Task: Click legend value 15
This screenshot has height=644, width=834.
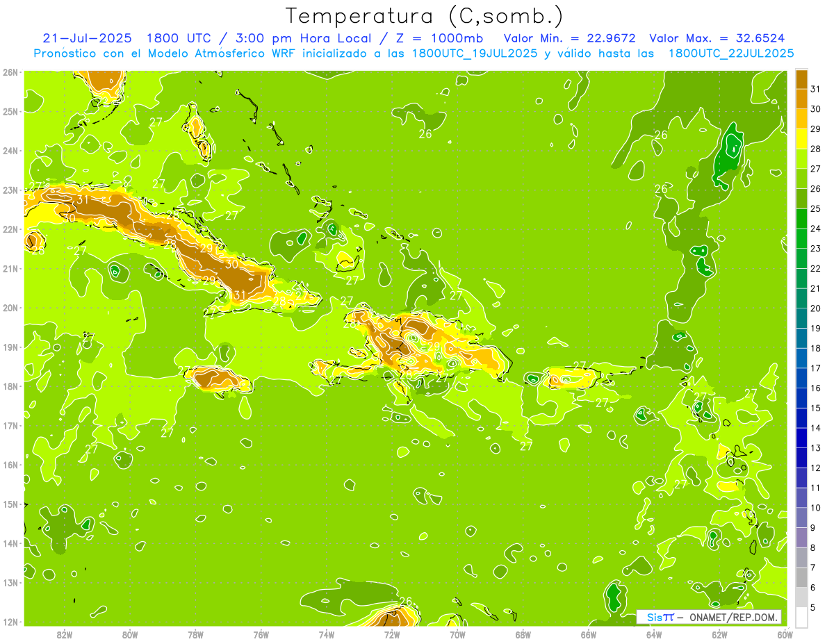Action: [x=816, y=408]
